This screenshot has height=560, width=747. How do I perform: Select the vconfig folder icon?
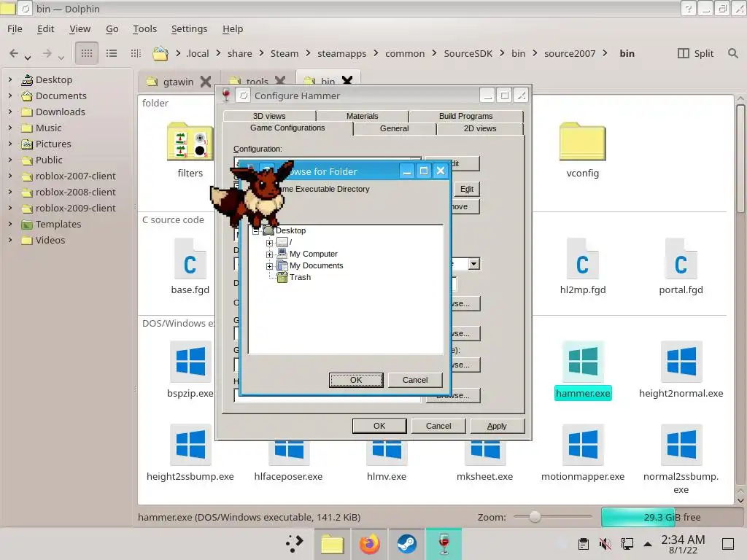tap(583, 142)
